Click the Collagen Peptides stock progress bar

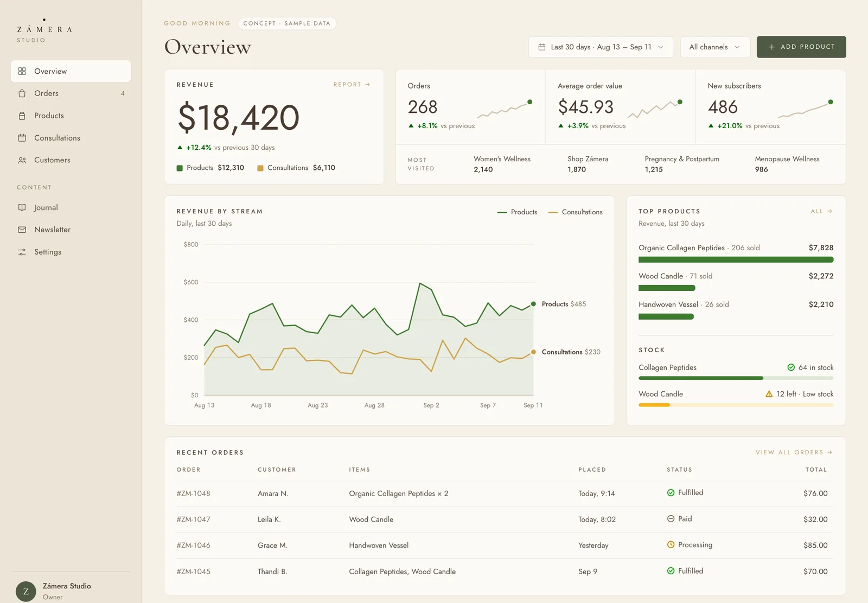click(x=736, y=378)
